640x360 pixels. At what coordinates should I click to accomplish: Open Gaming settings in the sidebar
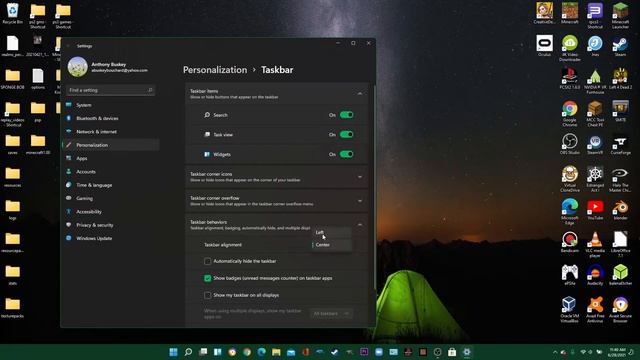point(111,198)
